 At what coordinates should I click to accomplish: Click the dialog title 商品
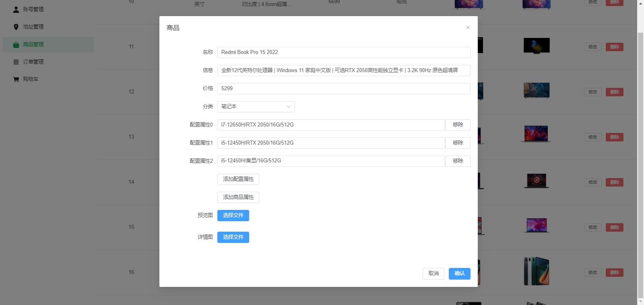tap(173, 28)
